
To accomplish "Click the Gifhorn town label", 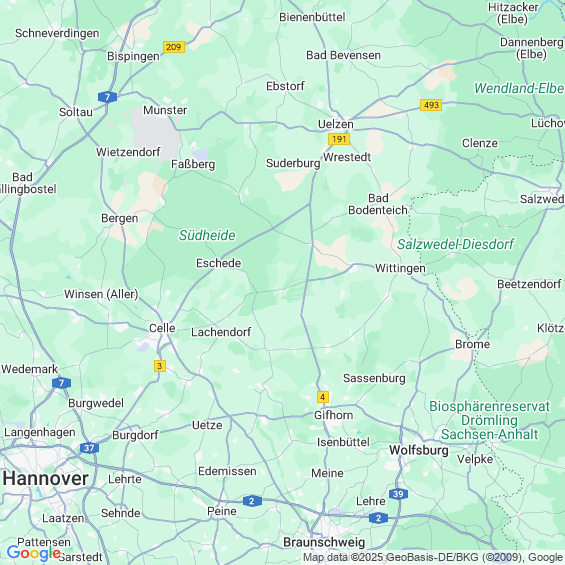I will (x=333, y=415).
